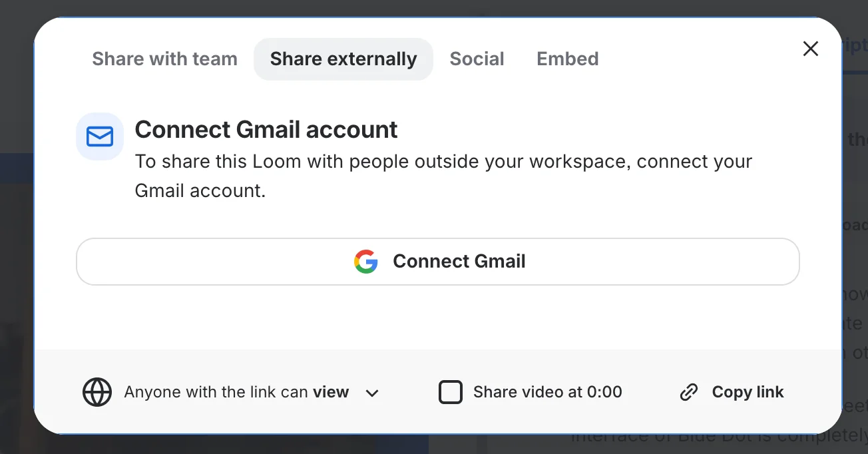The width and height of the screenshot is (868, 454).
Task: Select the chevron next to view permission
Action: tap(372, 393)
